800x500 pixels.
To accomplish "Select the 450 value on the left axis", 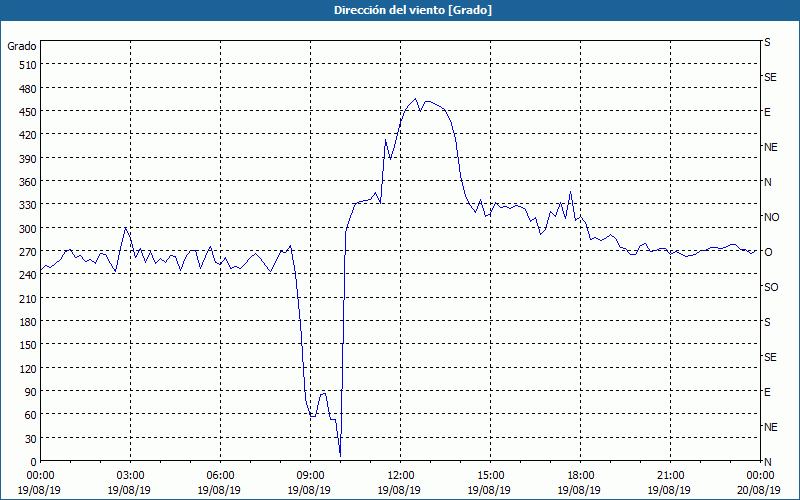I will 28,112.
